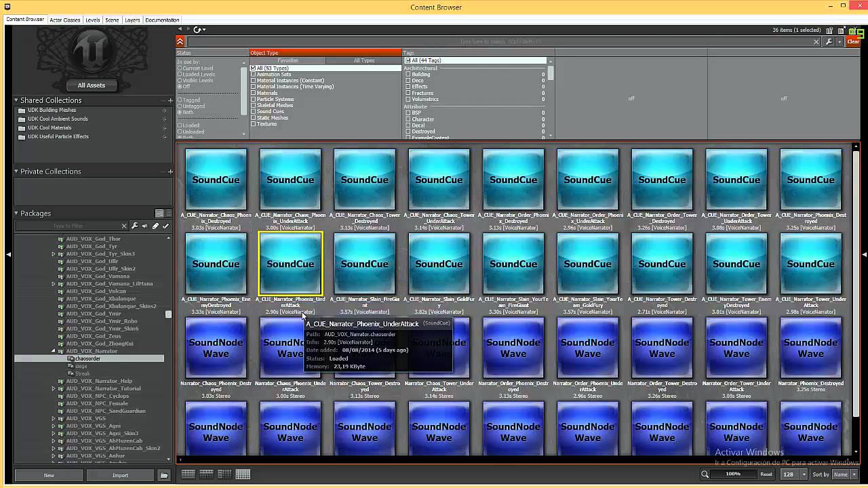Click the right edge expand arrow
Image resolution: width=868 pixels, height=488 pixels.
[864, 254]
